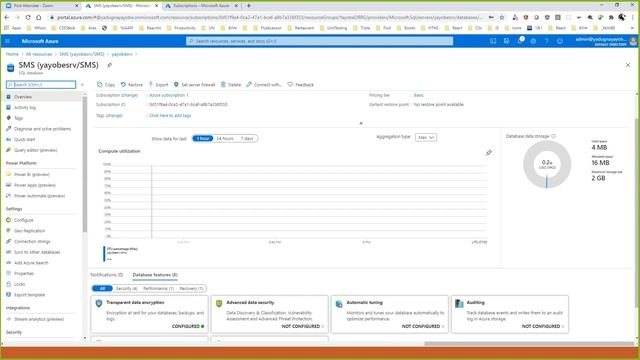Open Diagnose and solve problems

tap(42, 129)
